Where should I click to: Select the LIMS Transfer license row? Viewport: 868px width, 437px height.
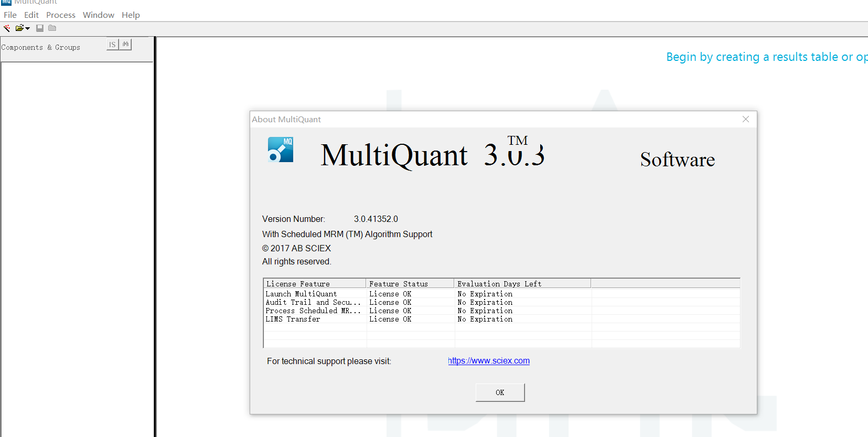point(501,319)
